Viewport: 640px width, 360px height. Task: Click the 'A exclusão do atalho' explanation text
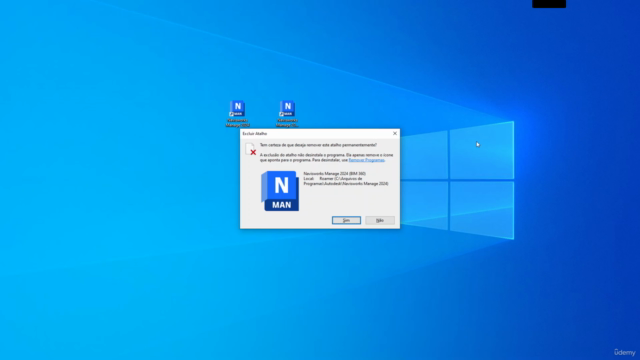[x=327, y=158]
